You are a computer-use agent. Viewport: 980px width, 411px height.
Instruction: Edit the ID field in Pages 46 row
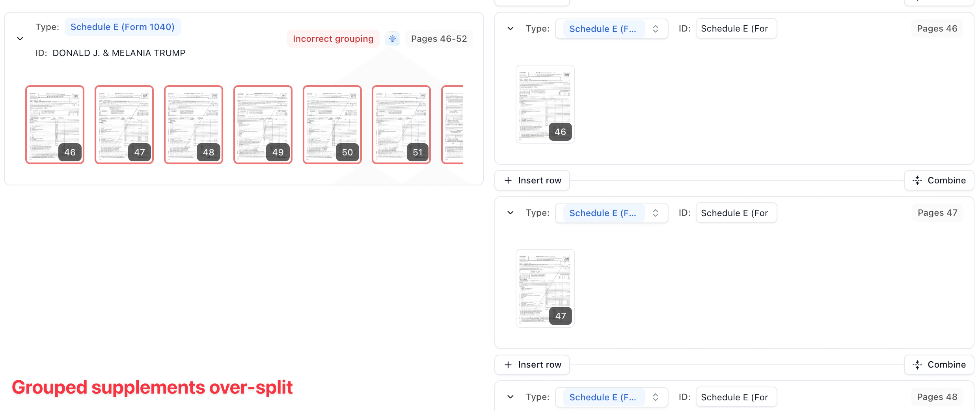(x=736, y=29)
